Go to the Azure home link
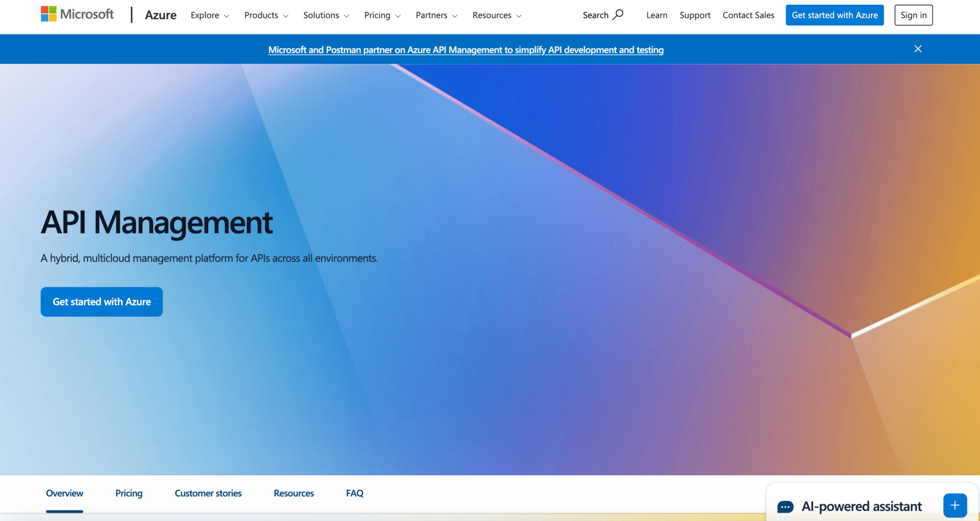This screenshot has width=980, height=521. [161, 15]
